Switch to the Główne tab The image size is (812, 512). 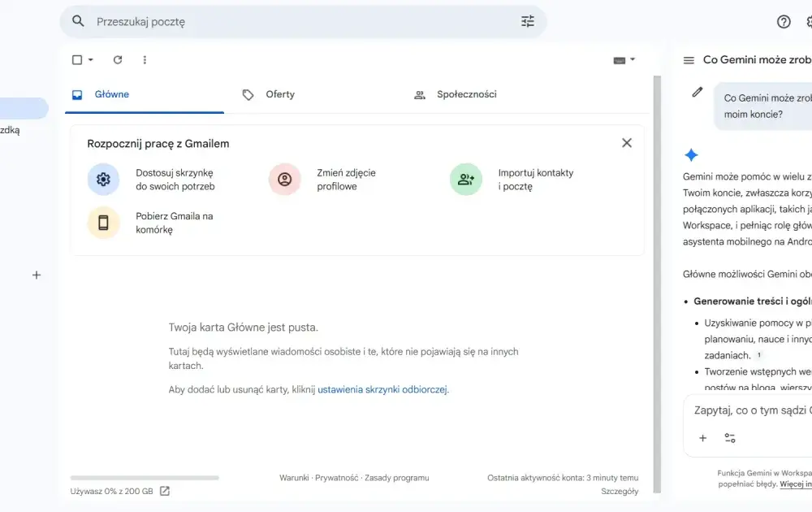[145, 94]
